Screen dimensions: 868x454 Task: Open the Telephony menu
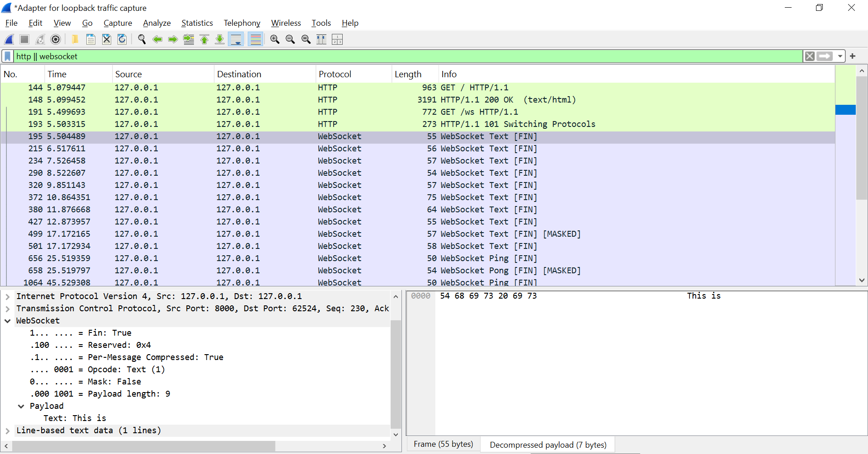coord(242,23)
